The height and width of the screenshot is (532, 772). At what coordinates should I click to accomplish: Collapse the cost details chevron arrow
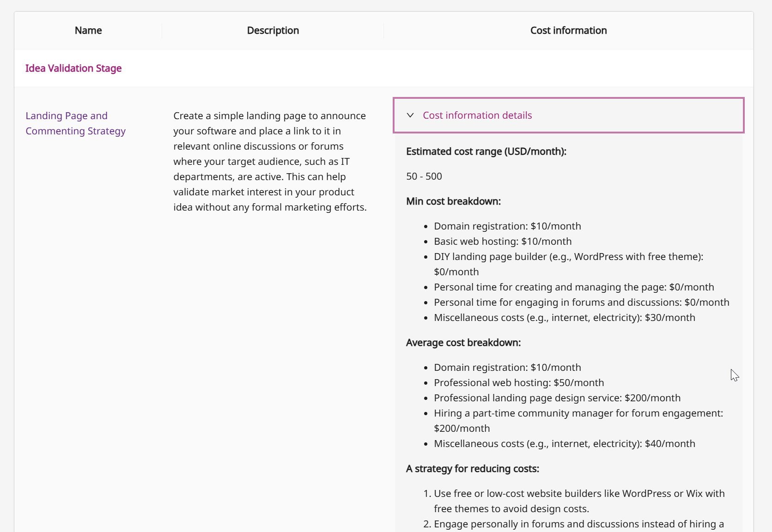coord(410,115)
